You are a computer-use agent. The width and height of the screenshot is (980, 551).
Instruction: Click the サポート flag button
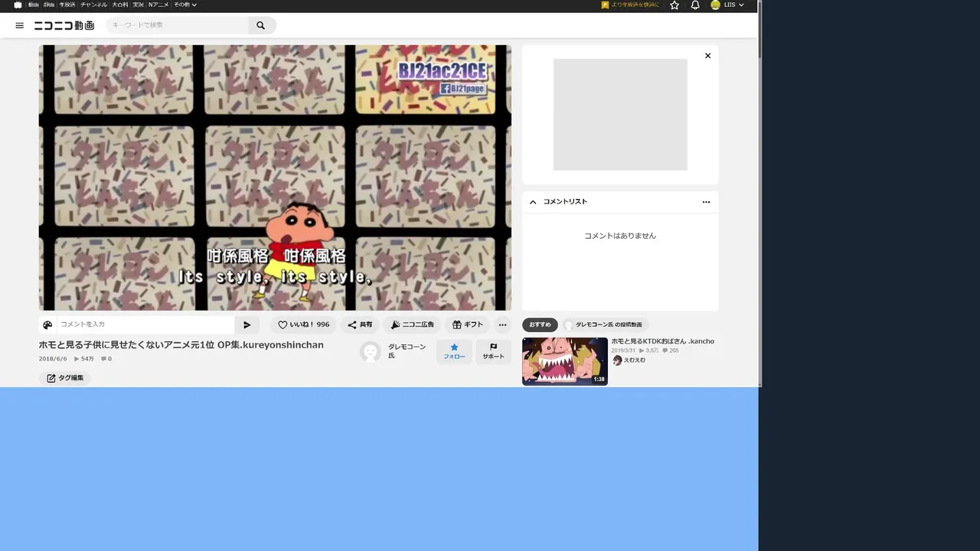(x=493, y=351)
